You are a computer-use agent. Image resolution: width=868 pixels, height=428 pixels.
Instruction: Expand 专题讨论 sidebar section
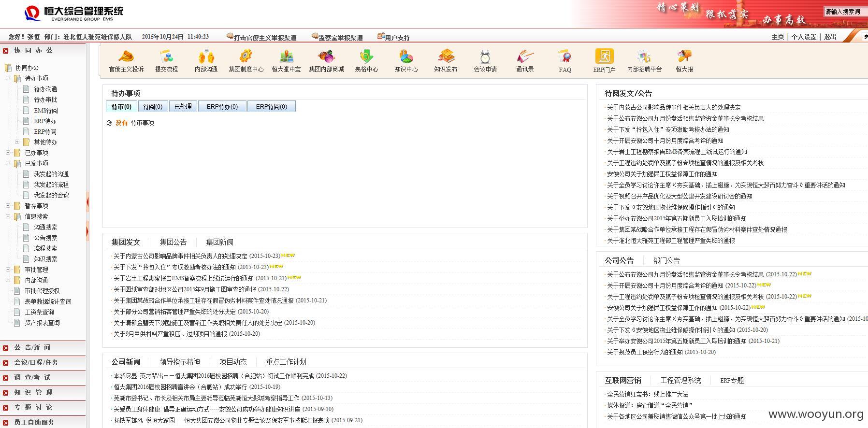click(x=43, y=407)
